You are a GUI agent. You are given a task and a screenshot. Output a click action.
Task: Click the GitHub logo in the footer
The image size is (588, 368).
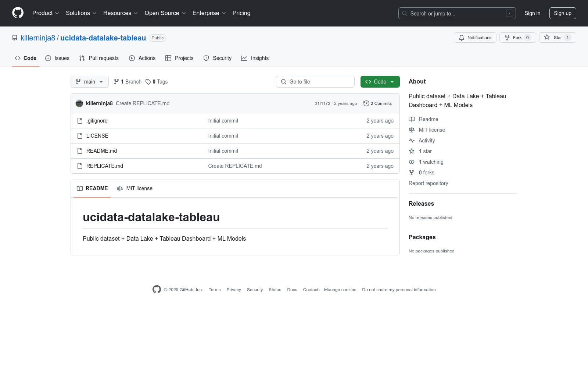[157, 290]
